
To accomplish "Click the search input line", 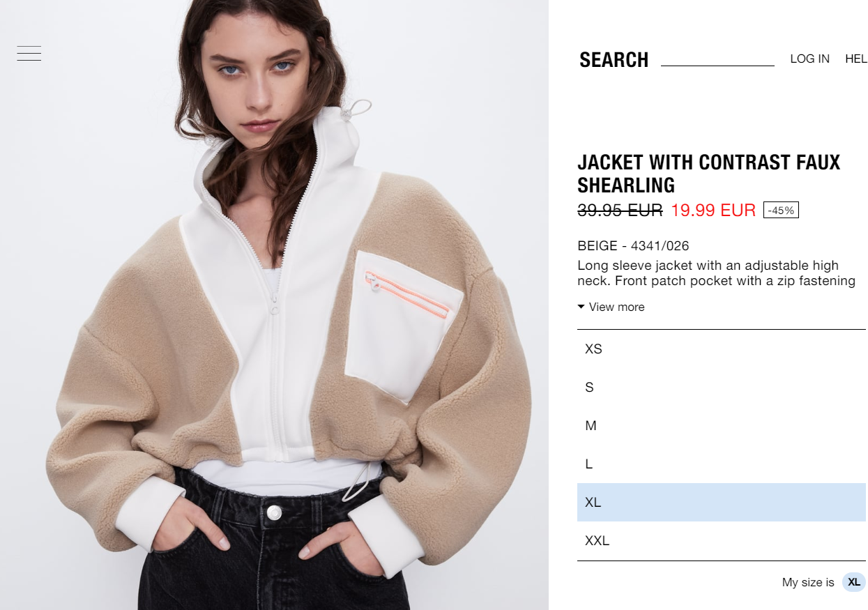I will pos(717,59).
